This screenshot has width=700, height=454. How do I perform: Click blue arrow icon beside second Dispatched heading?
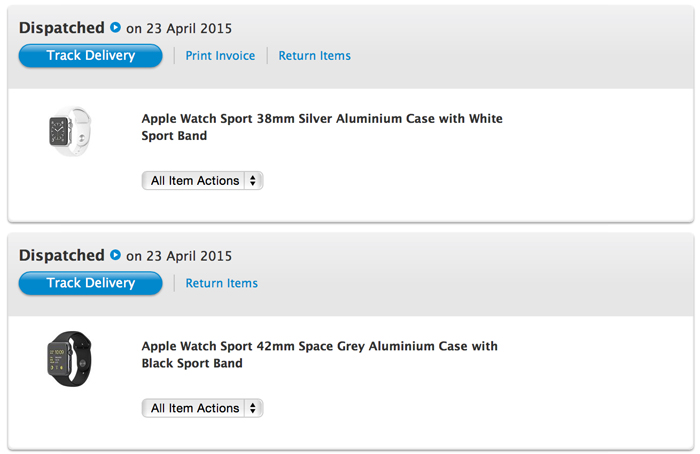(115, 255)
